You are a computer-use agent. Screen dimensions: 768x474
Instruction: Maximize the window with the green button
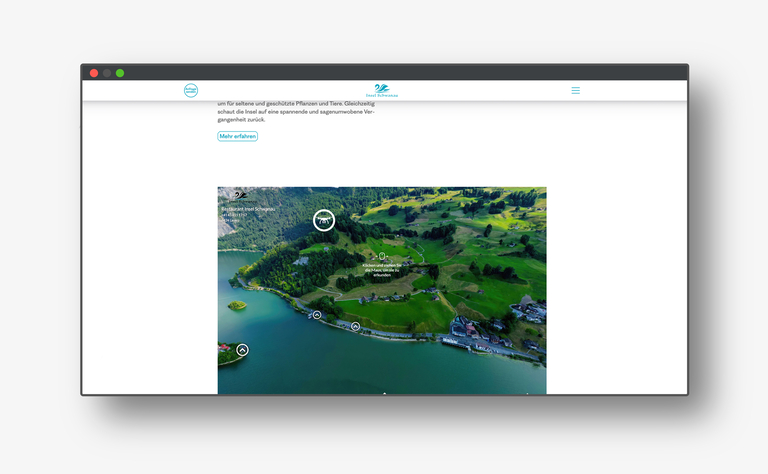(x=120, y=73)
